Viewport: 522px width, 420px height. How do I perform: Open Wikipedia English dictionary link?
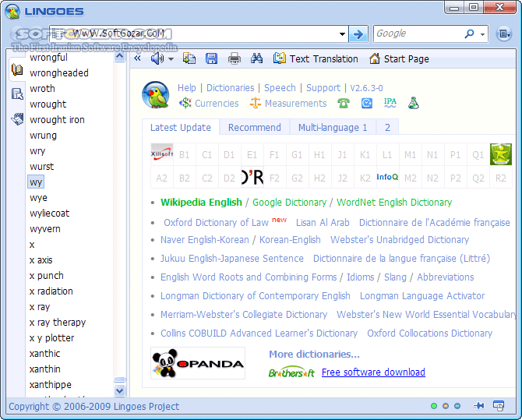click(x=201, y=202)
